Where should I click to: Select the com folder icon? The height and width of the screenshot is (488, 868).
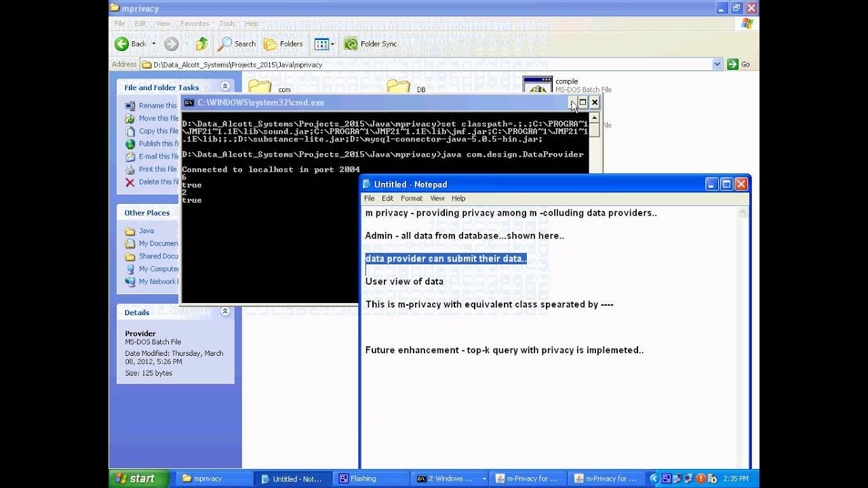point(260,87)
